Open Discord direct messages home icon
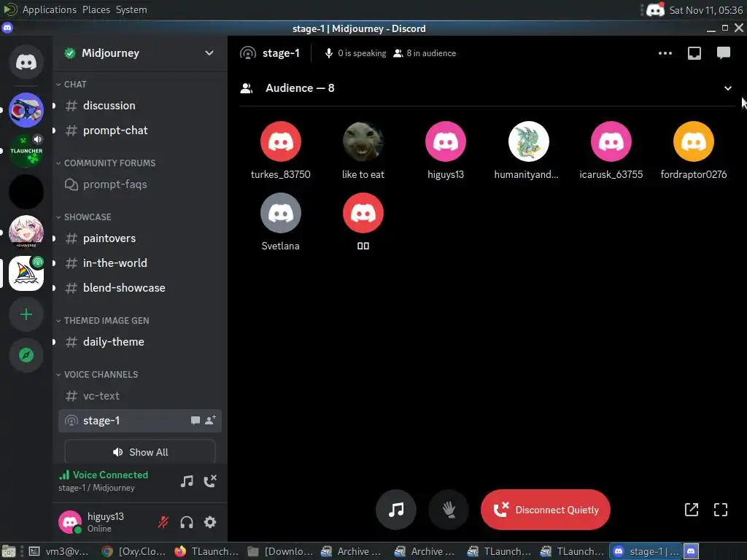This screenshot has height=560, width=747. [x=26, y=62]
